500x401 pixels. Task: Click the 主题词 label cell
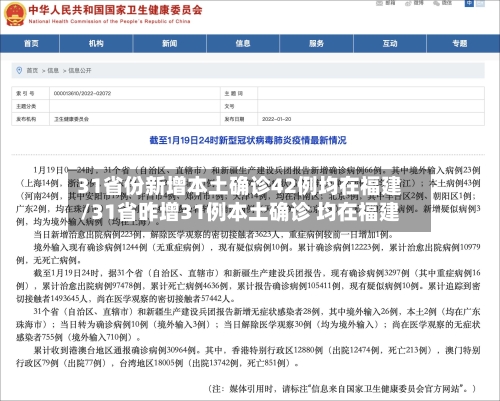click(x=239, y=93)
